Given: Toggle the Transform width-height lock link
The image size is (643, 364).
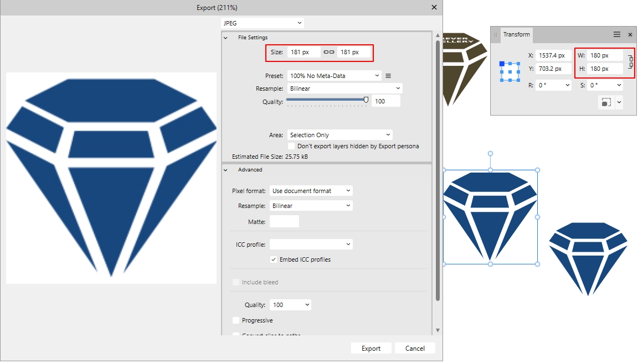Looking at the screenshot, I should click(x=631, y=62).
